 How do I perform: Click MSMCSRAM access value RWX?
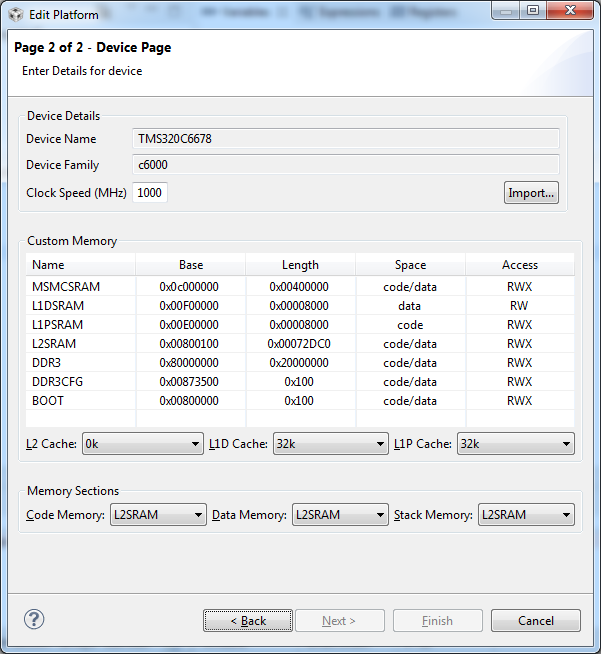click(519, 287)
